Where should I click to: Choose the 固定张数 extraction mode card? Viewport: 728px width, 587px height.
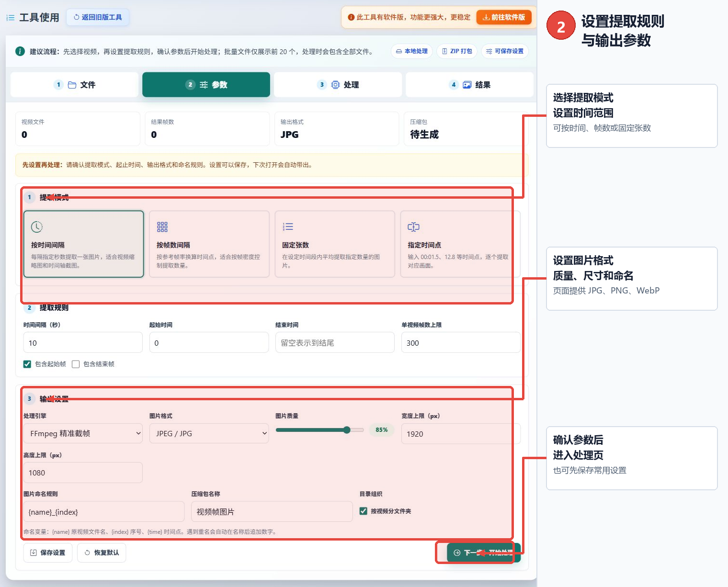click(335, 244)
